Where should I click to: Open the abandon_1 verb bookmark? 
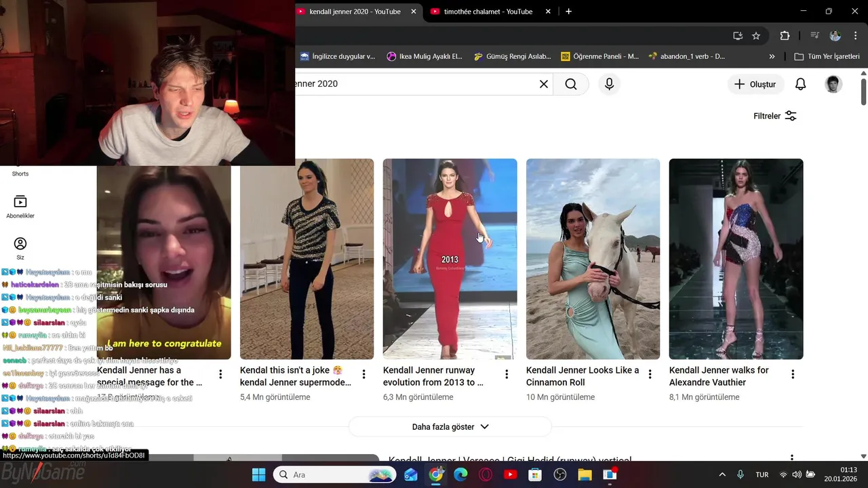pos(687,56)
